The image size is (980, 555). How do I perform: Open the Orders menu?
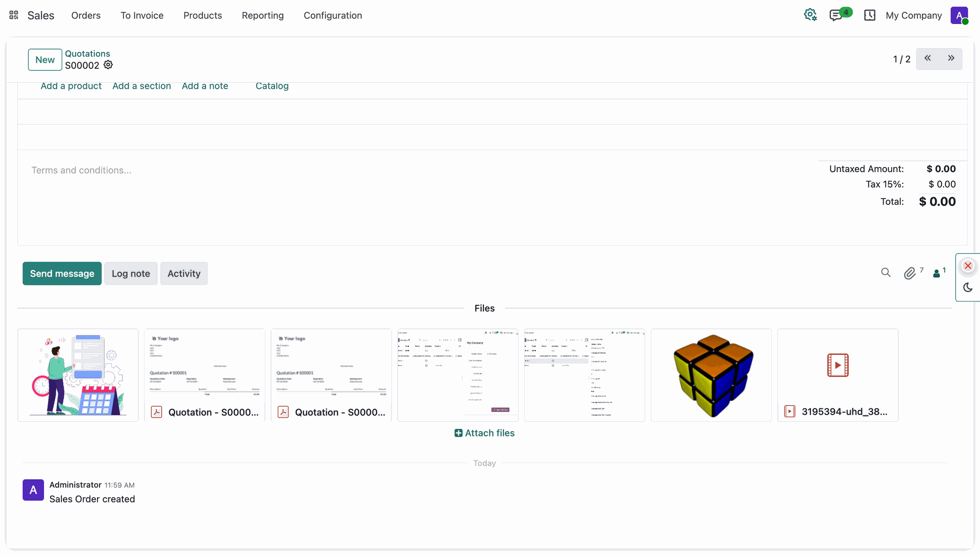tap(86, 15)
